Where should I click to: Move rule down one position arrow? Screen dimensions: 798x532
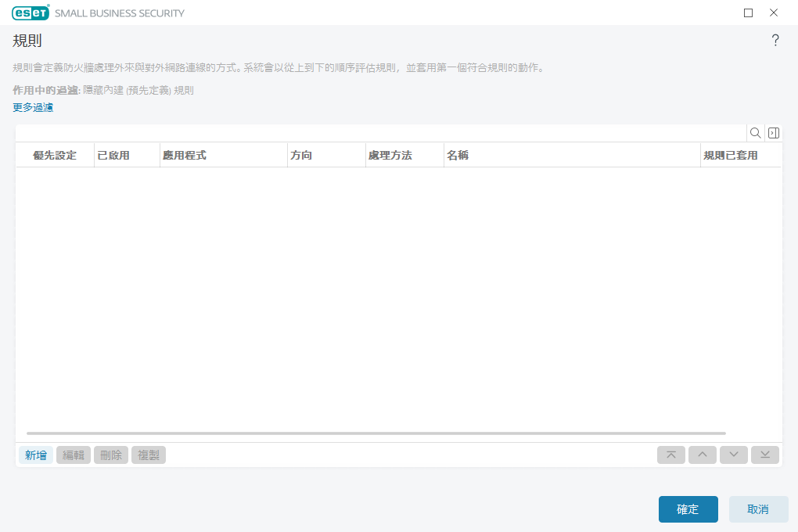pyautogui.click(x=733, y=455)
